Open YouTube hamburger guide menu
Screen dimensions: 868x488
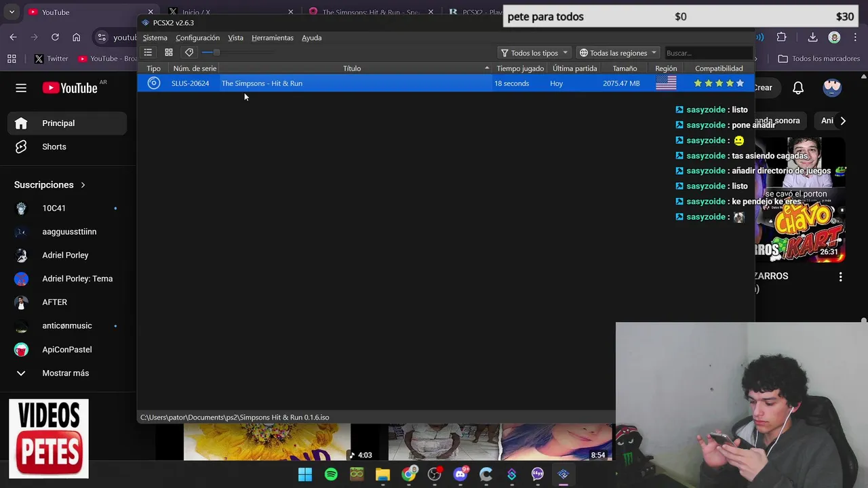coord(21,88)
